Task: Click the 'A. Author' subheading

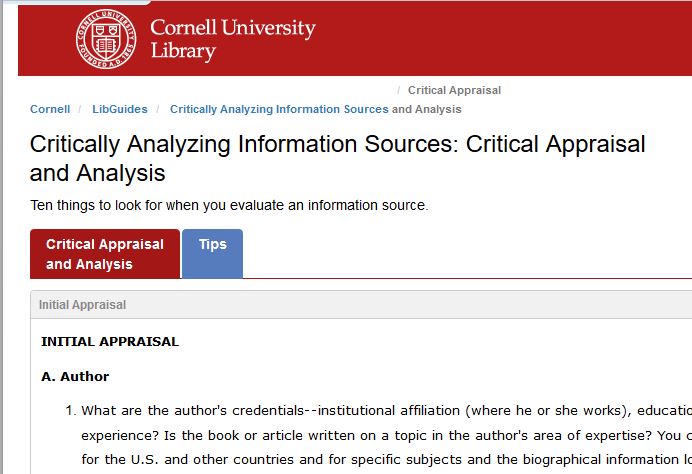Action: (75, 376)
